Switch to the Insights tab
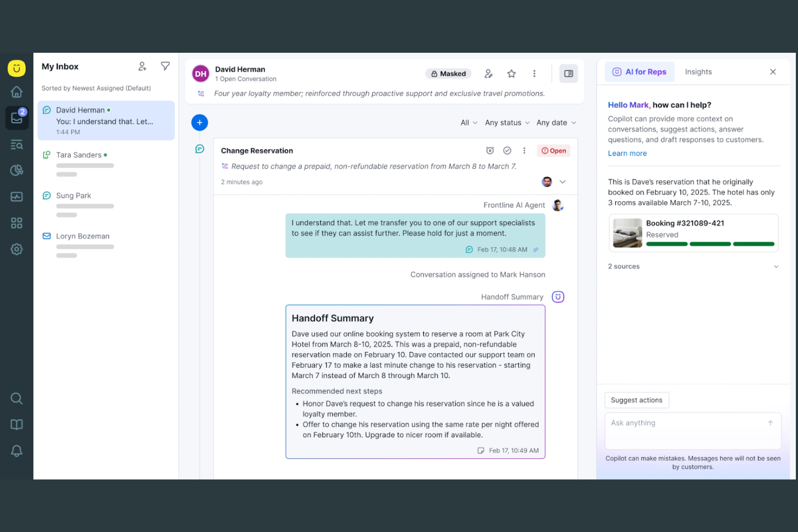 coord(698,72)
